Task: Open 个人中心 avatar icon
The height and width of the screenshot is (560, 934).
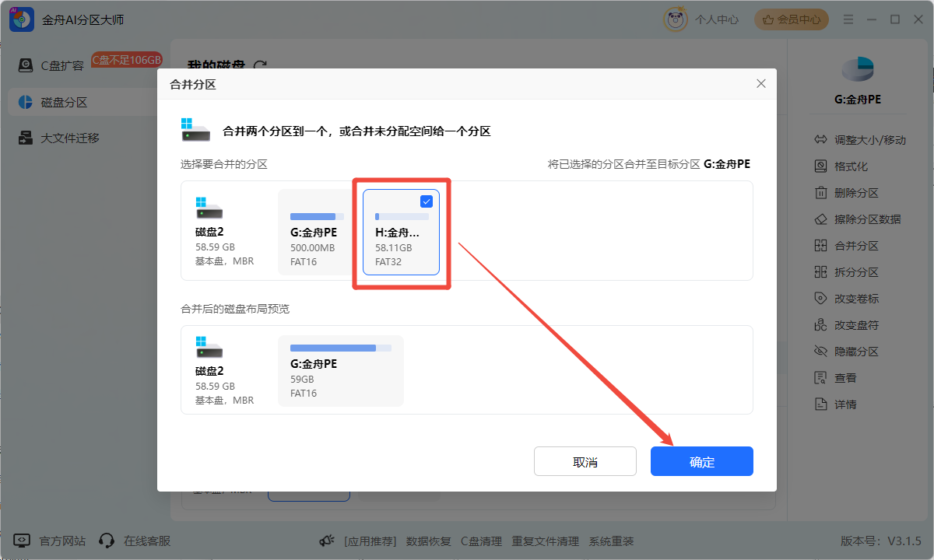Action: click(675, 19)
